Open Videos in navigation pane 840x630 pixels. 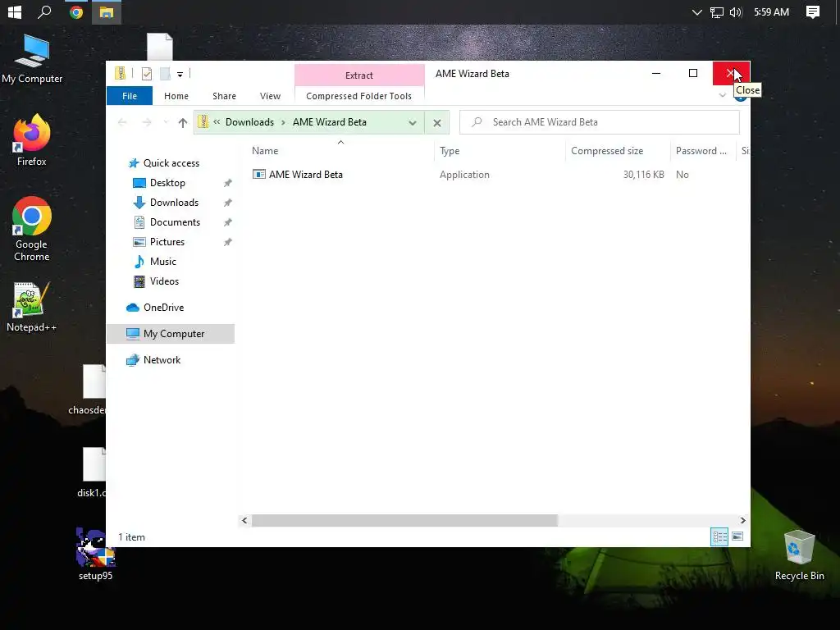tap(164, 281)
